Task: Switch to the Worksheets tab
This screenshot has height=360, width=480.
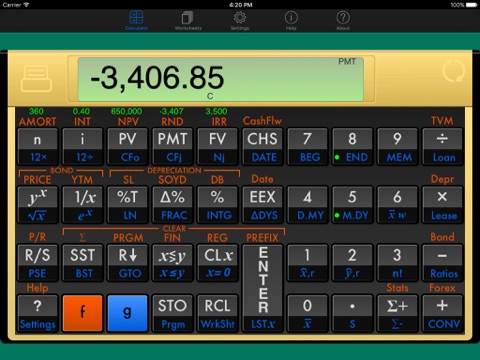Action: pos(188,20)
